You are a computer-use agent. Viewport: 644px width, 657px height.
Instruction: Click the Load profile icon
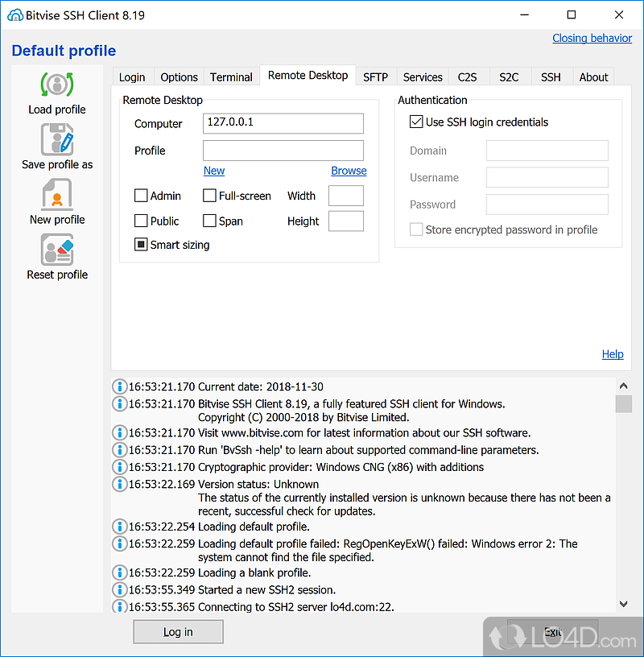click(57, 85)
